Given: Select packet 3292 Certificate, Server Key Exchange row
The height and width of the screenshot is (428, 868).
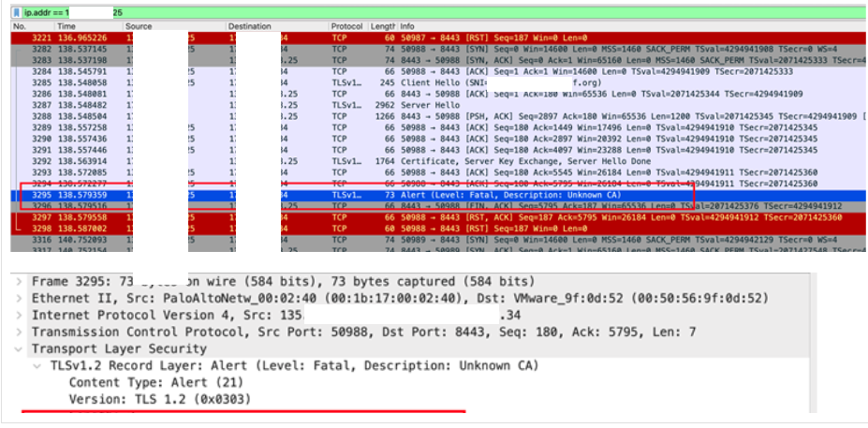Looking at the screenshot, I should 438,161.
